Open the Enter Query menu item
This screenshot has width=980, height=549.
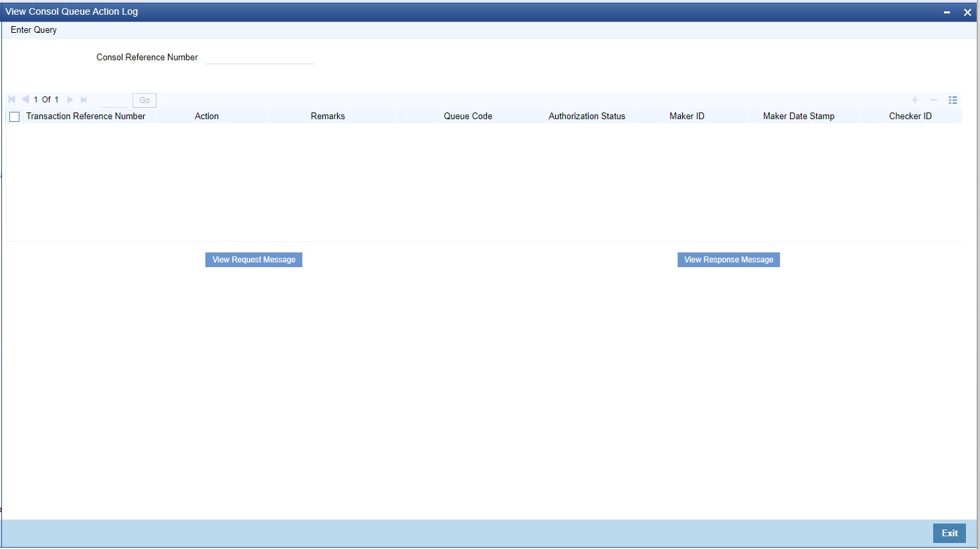coord(33,30)
